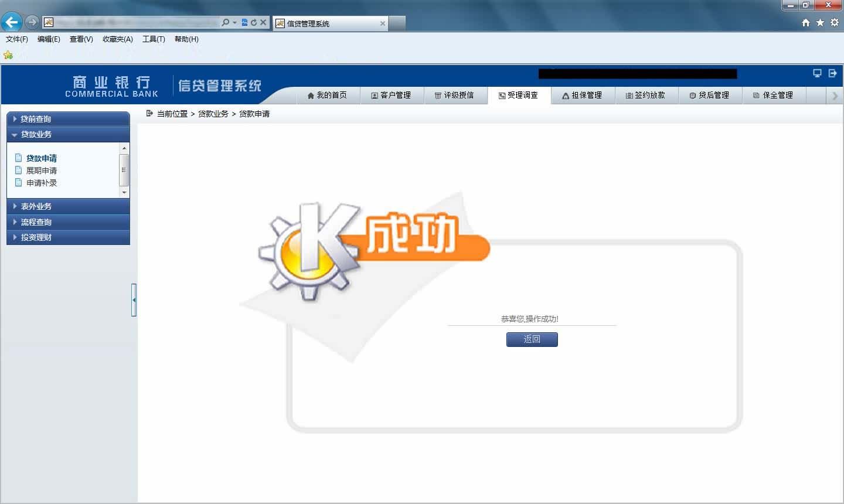Go to the 贷后管理 tab

710,95
